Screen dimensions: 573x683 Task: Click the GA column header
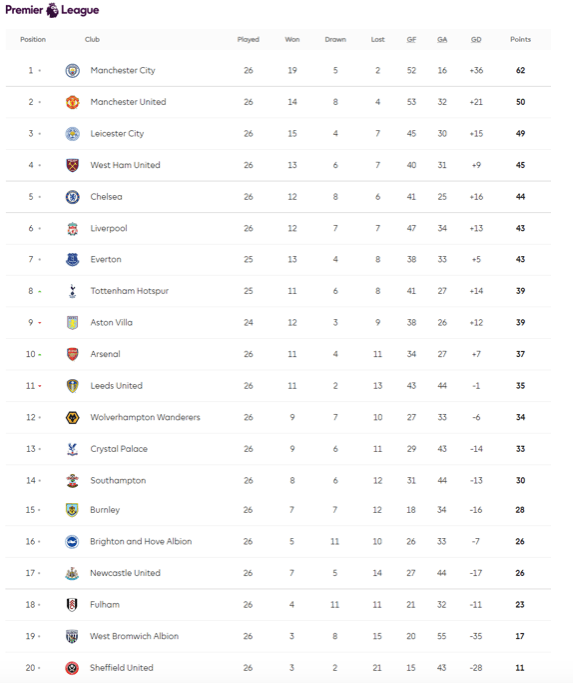(x=442, y=39)
